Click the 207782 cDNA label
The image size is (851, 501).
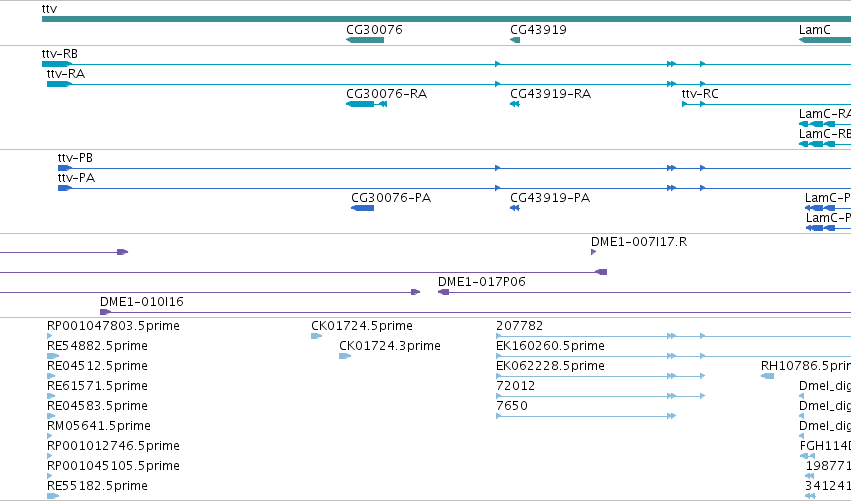pyautogui.click(x=519, y=326)
